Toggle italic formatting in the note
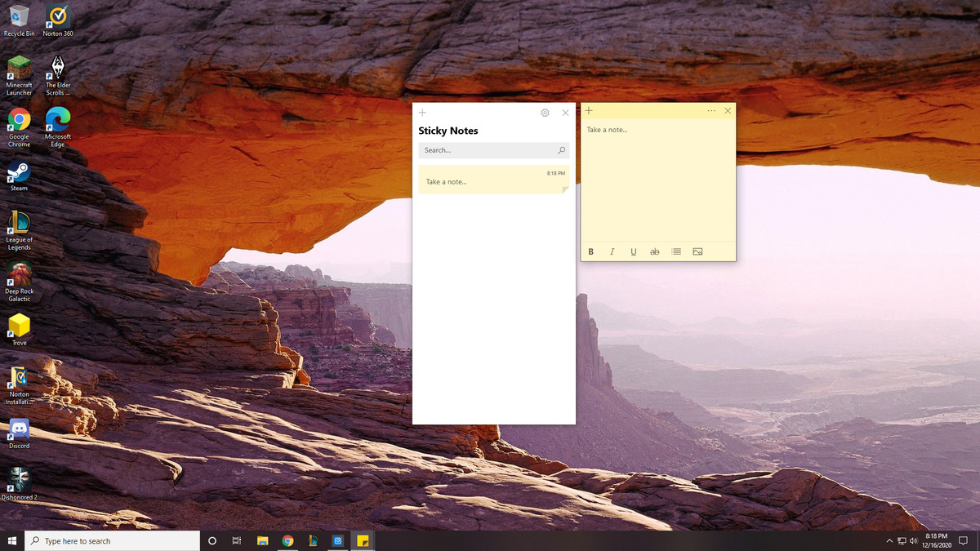This screenshot has height=551, width=980. tap(612, 251)
